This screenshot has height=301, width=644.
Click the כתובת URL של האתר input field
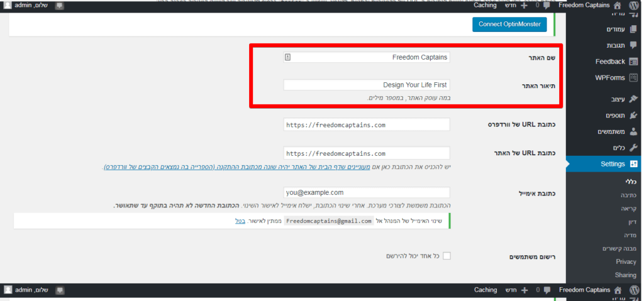[367, 153]
